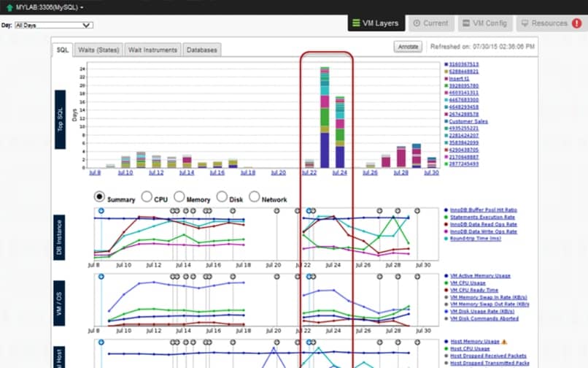Click the green home arrow beside MYLAB:3306
The height and width of the screenshot is (368, 588).
click(9, 7)
